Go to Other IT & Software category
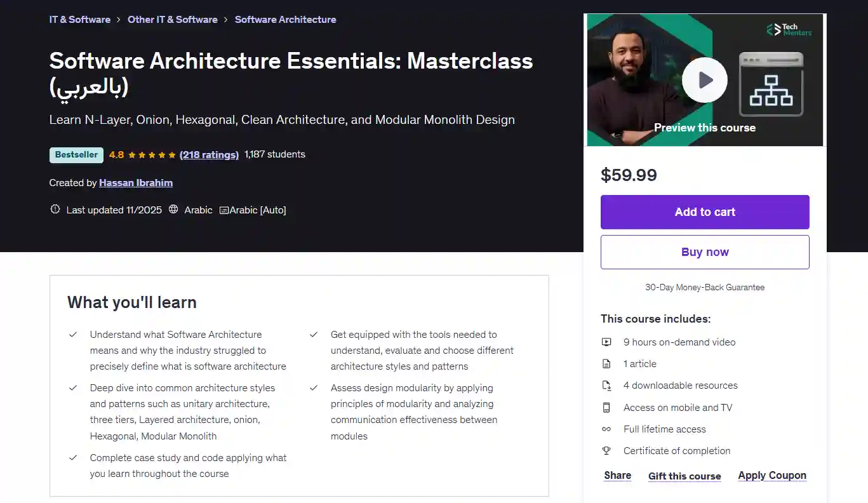Image resolution: width=868 pixels, height=503 pixels. (173, 20)
